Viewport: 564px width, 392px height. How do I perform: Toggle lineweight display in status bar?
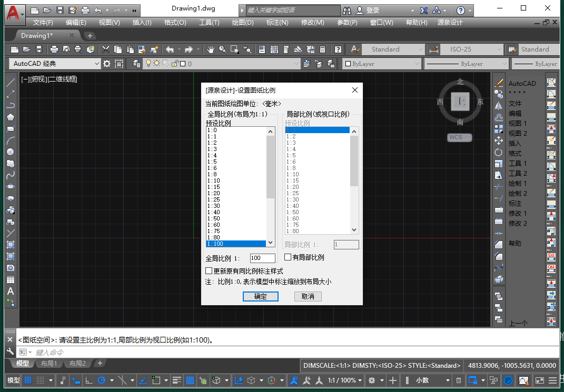click(x=176, y=380)
